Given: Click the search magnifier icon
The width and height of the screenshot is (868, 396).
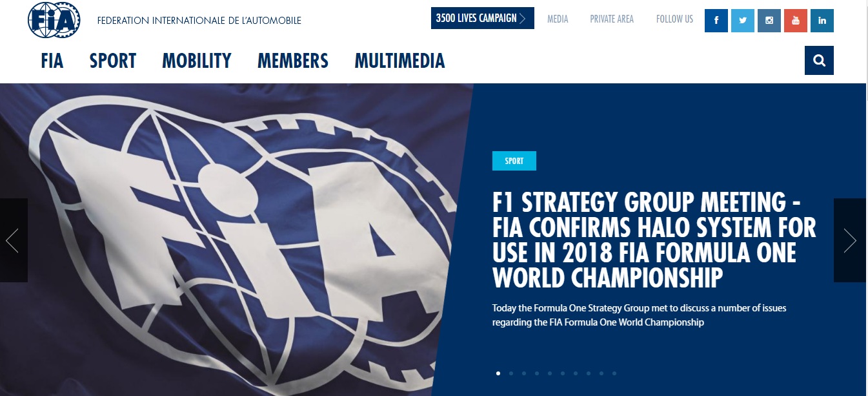Looking at the screenshot, I should (x=820, y=61).
